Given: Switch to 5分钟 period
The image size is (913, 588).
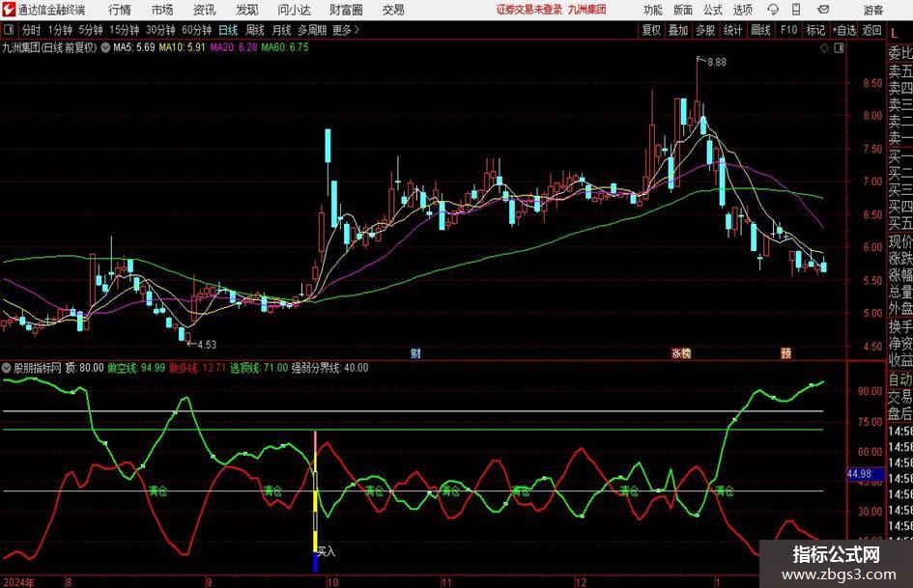Looking at the screenshot, I should [x=91, y=30].
